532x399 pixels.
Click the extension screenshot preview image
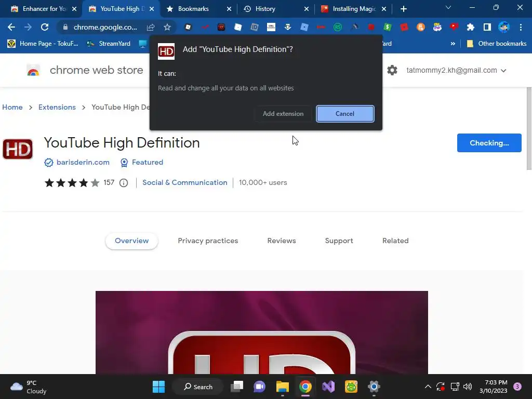point(262,332)
